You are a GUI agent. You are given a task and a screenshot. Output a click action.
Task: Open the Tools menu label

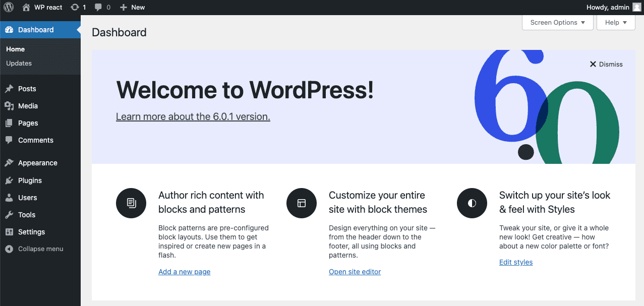tap(27, 215)
